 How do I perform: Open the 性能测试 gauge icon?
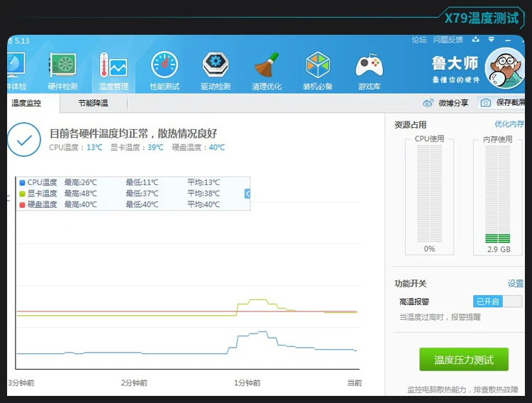tap(165, 65)
